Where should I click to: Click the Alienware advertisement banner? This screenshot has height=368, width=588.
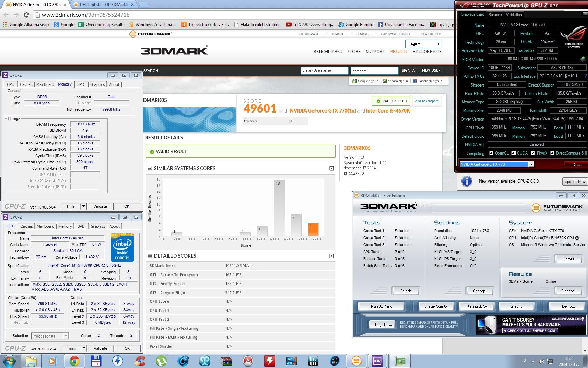pyautogui.click(x=531, y=325)
